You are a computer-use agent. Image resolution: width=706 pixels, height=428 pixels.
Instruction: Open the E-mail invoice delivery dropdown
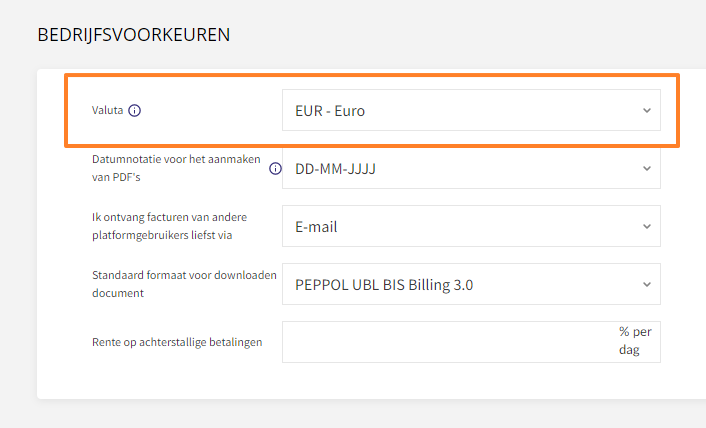(x=471, y=226)
